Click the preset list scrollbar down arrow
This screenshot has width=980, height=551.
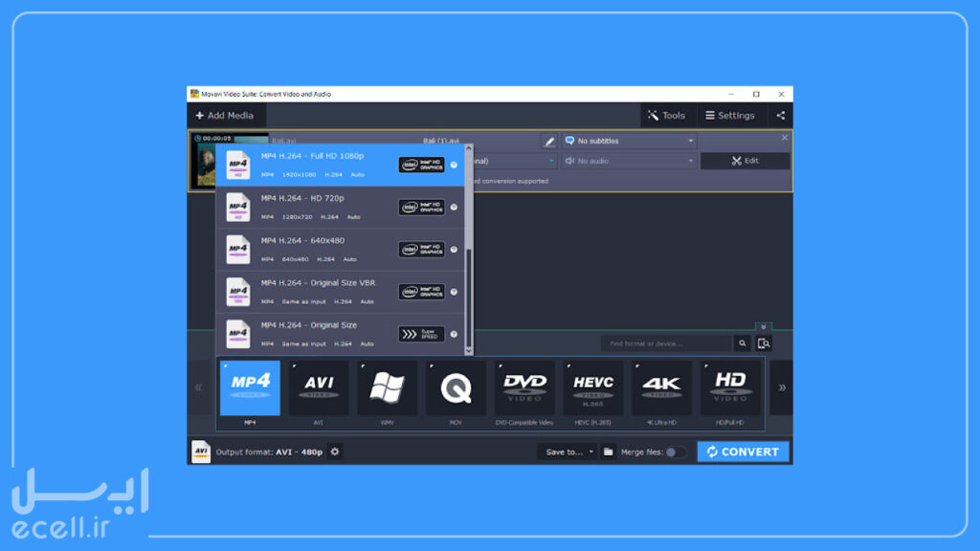click(469, 351)
